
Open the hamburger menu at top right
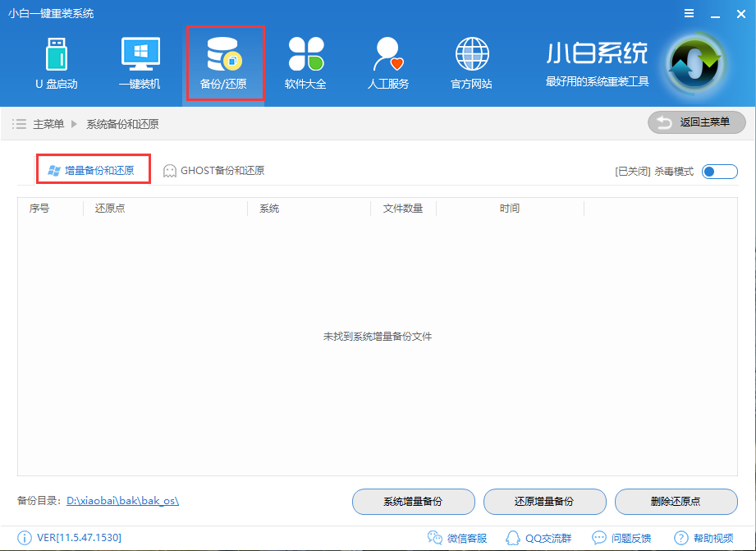(688, 13)
